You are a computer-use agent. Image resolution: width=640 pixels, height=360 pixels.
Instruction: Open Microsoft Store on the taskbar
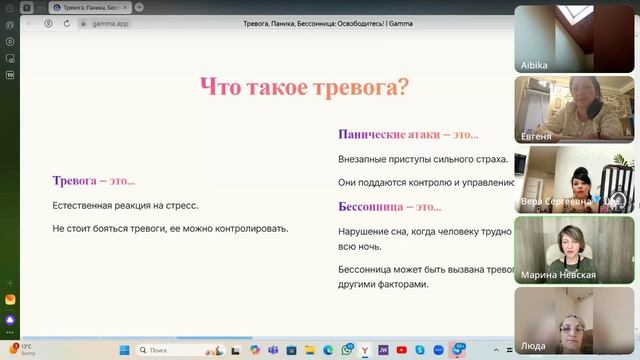291,350
